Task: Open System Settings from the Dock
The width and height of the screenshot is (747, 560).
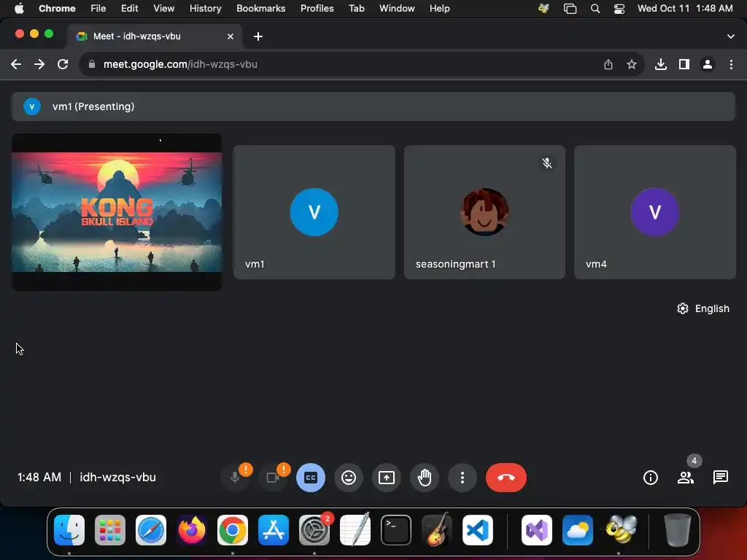Action: pos(314,530)
